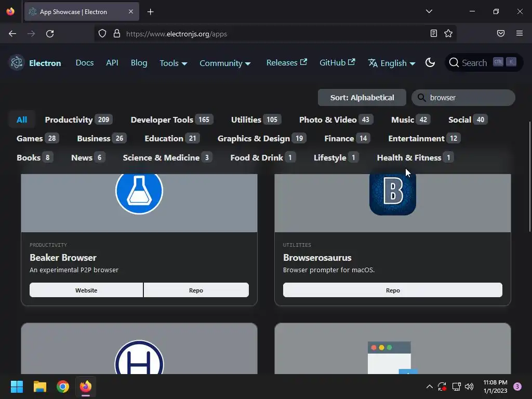Expand the Tools dropdown menu
The image size is (532, 399).
[173, 63]
